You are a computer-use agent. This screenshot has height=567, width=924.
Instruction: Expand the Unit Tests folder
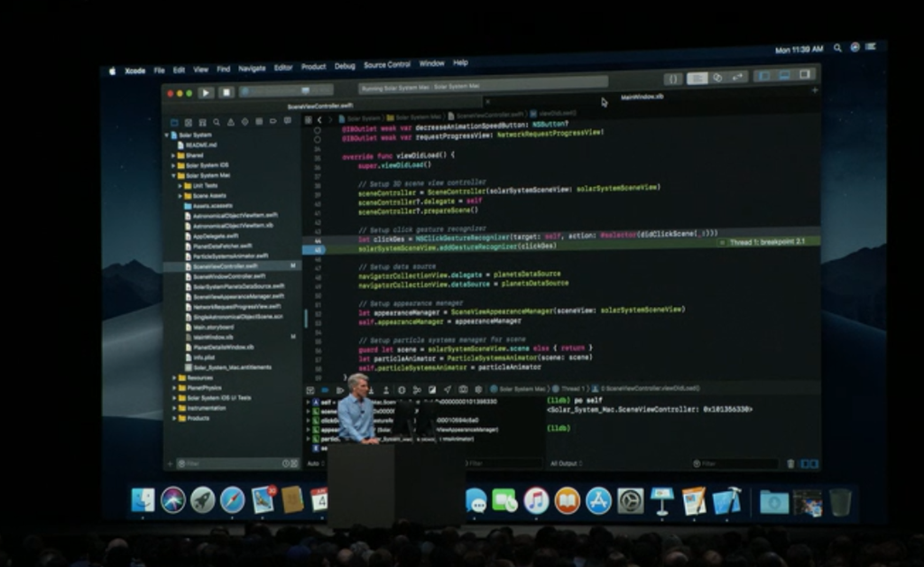point(180,186)
